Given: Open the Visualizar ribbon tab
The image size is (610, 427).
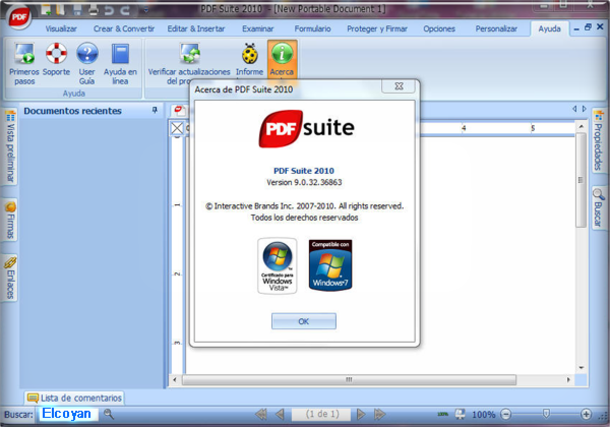Looking at the screenshot, I should [x=61, y=29].
